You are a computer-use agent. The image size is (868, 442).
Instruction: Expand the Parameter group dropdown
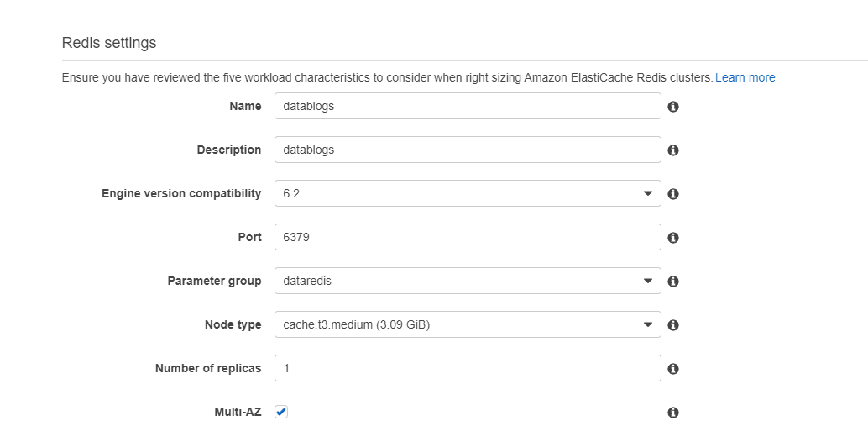[x=468, y=281]
